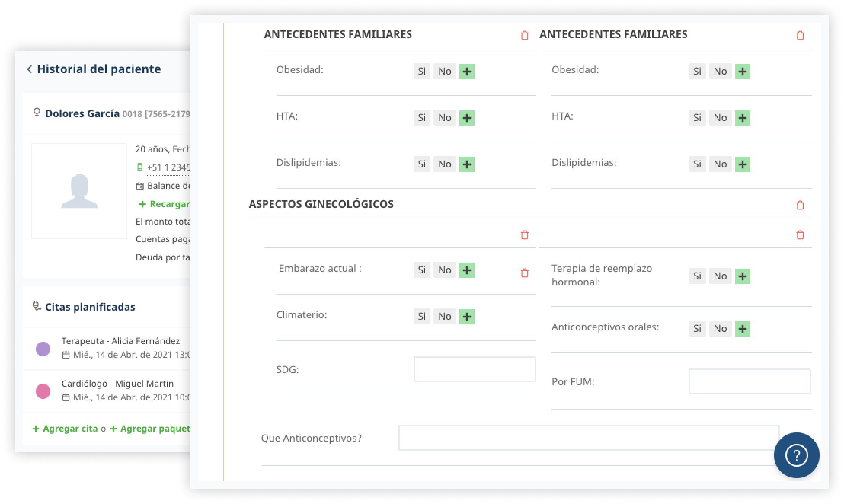Open the help question mark button
844x504 pixels.
(796, 455)
